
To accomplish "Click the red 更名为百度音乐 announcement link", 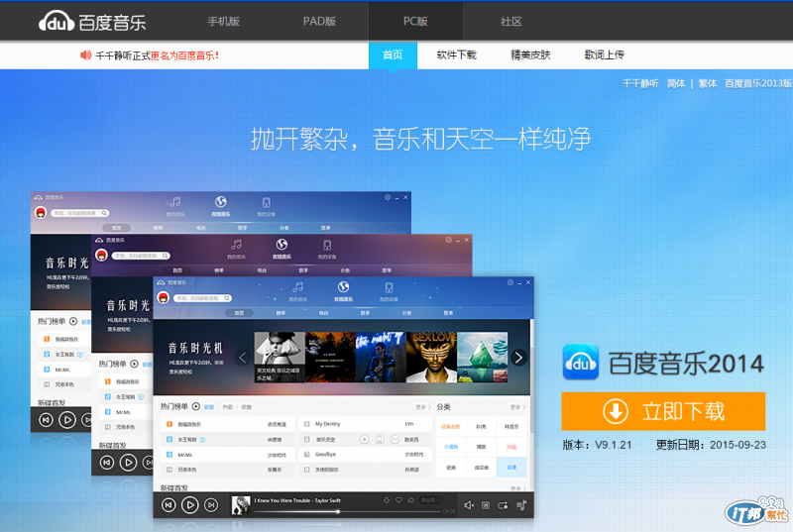I will click(x=184, y=55).
